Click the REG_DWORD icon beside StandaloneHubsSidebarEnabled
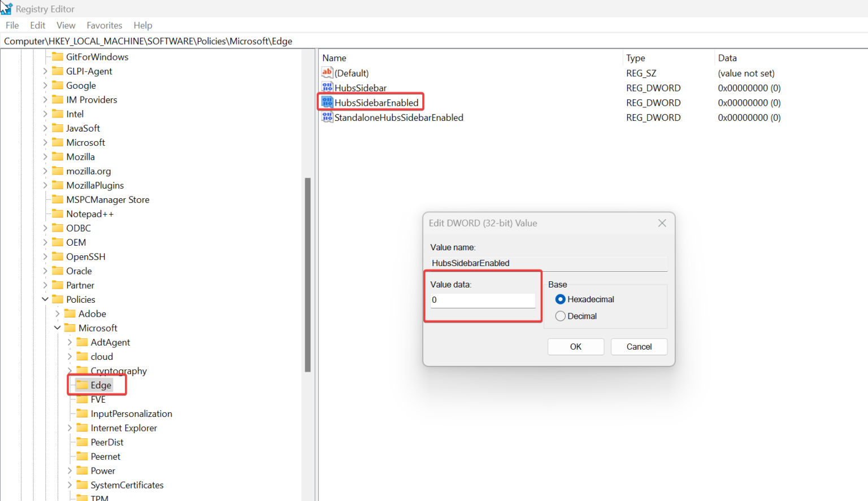This screenshot has height=501, width=868. 327,117
